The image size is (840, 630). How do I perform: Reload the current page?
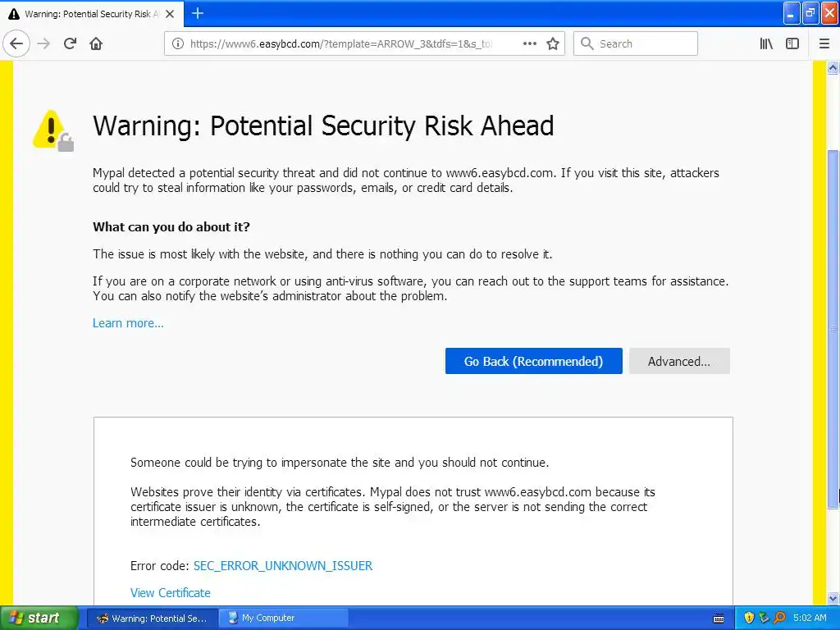[70, 43]
